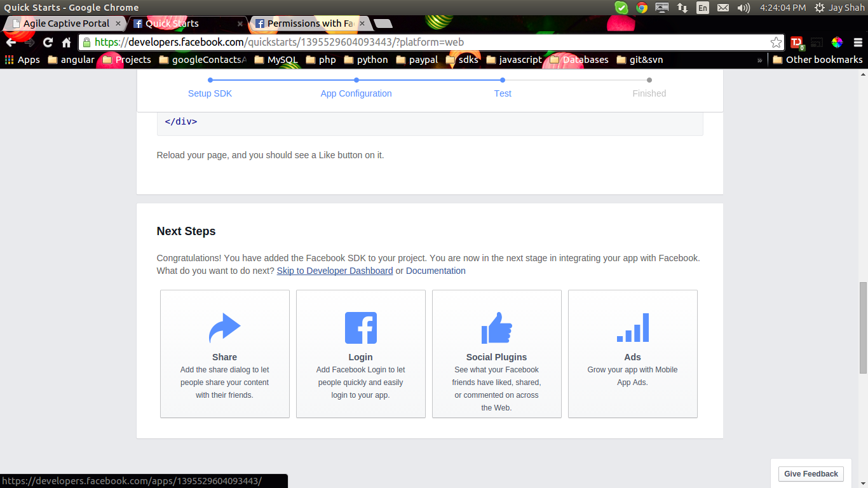Open the python bookmarks folder
Screen dimensions: 868x488
click(x=365, y=60)
